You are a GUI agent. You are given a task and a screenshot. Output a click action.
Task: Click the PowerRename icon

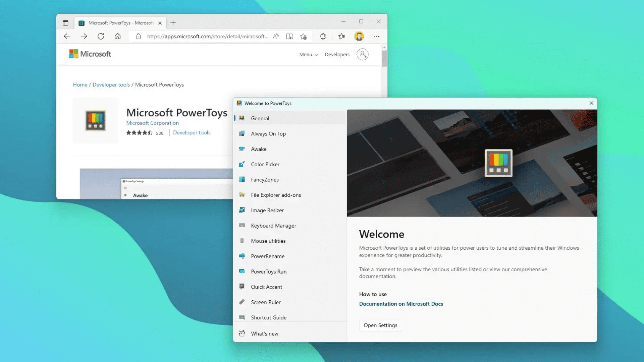[242, 256]
